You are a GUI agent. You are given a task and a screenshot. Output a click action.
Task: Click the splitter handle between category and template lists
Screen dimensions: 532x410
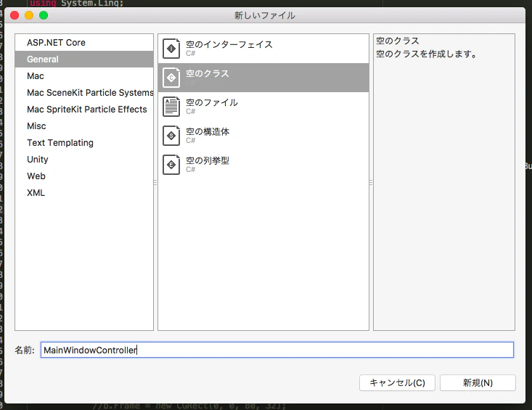155,183
